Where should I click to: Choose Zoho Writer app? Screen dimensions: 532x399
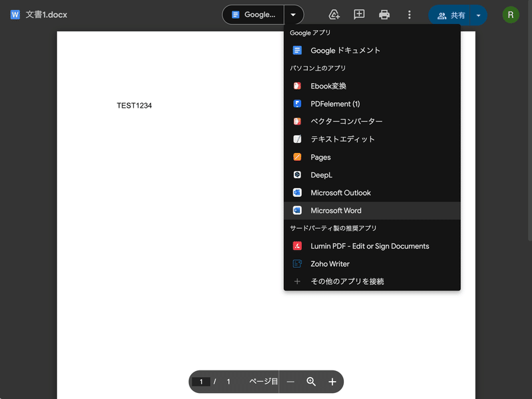[372, 263]
